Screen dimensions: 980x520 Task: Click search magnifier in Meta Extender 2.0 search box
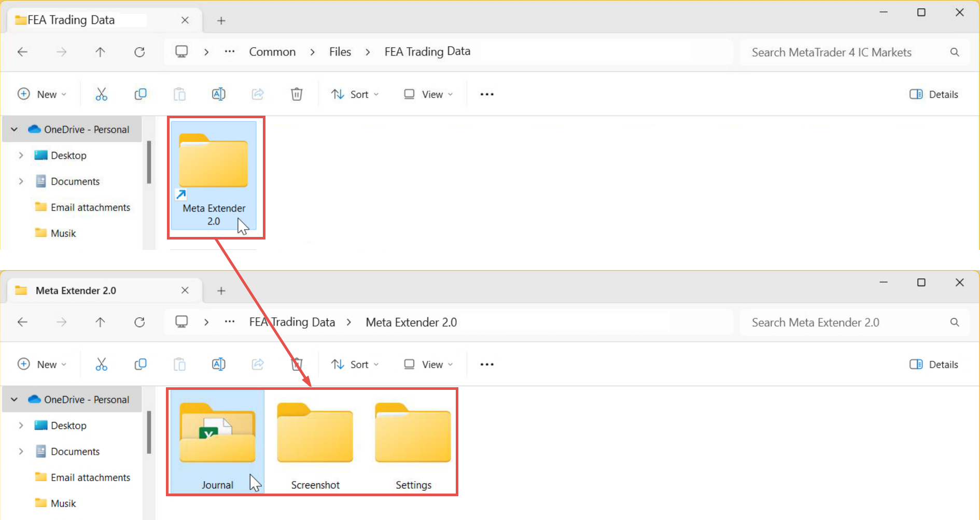coord(955,322)
